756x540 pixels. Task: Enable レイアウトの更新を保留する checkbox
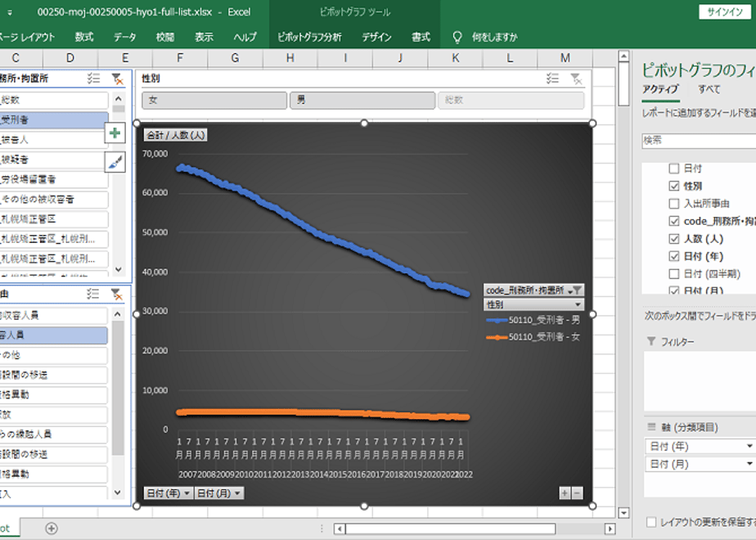click(651, 522)
